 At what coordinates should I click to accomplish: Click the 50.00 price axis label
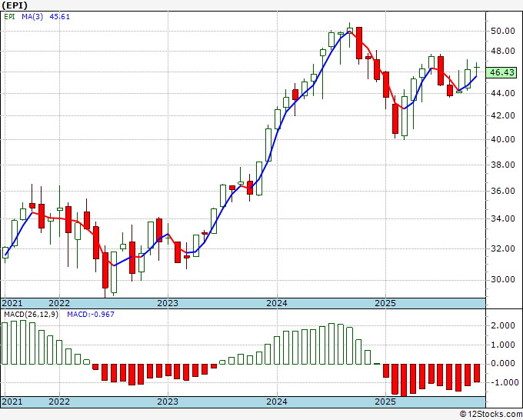503,32
